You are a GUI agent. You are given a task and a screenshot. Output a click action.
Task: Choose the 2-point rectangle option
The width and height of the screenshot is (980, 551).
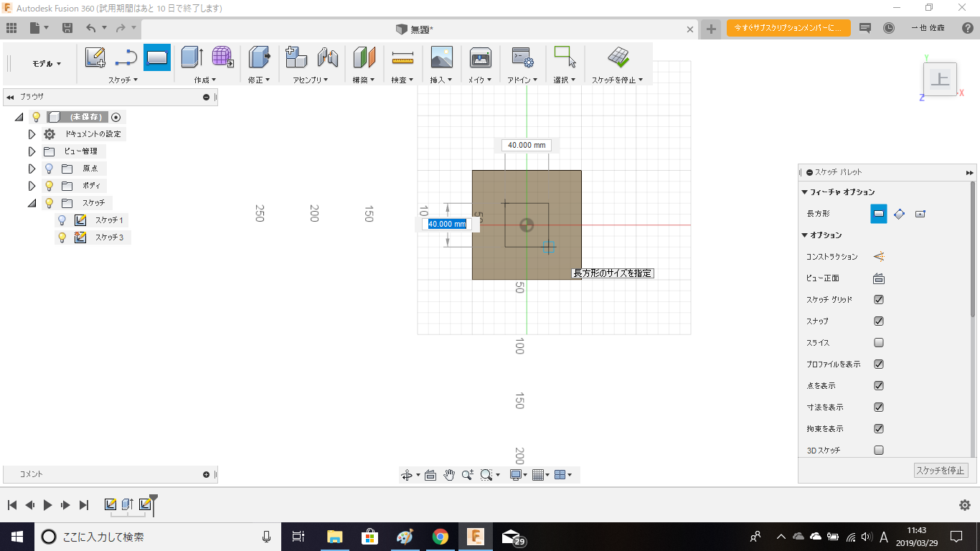[878, 213]
